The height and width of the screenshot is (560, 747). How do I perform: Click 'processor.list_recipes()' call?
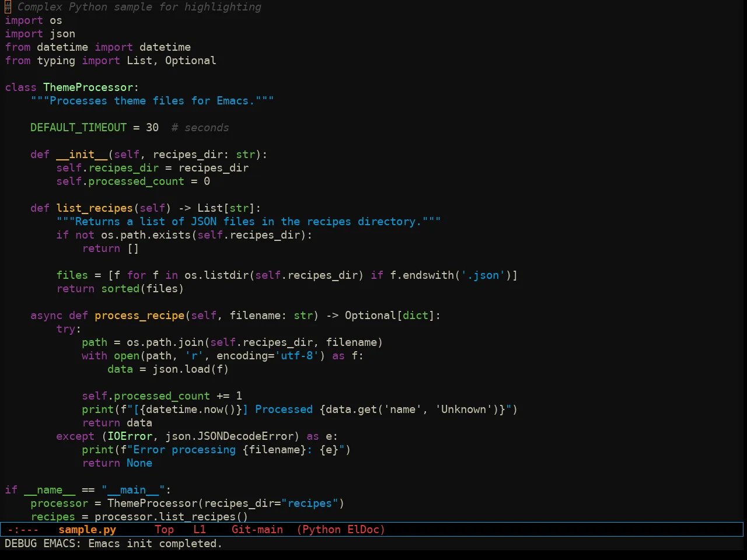172,517
